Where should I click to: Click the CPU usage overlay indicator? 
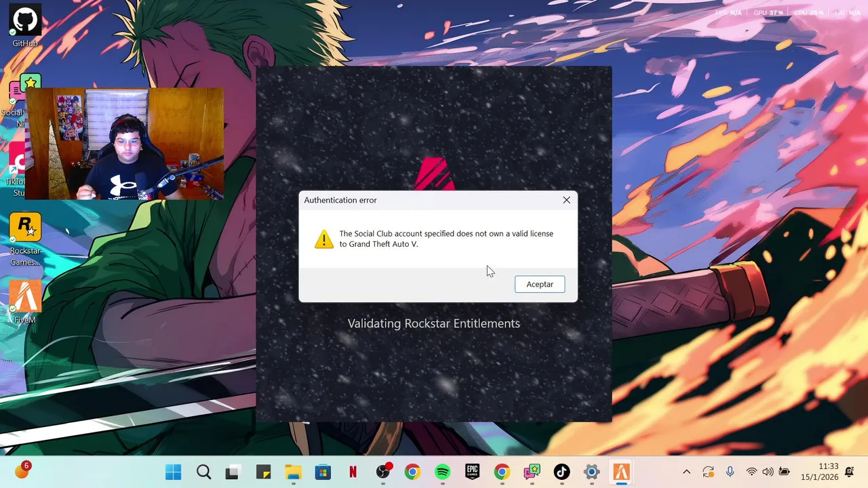808,13
